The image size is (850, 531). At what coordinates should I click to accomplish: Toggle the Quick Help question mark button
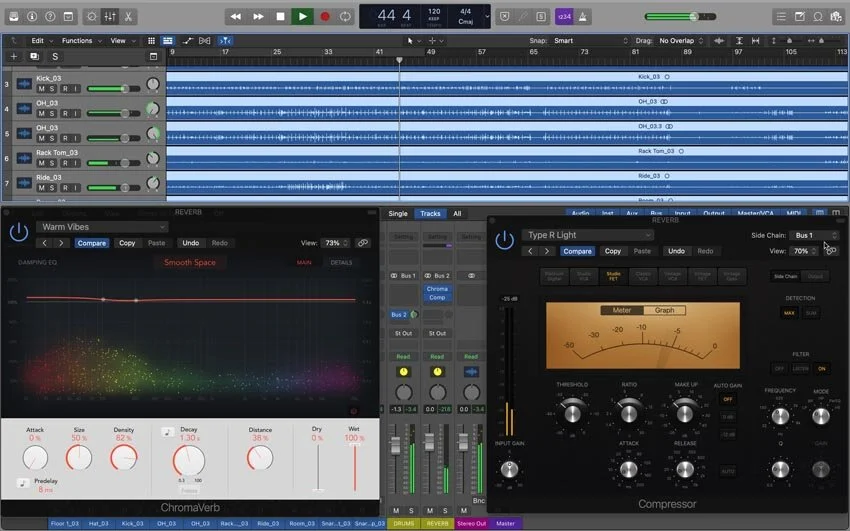pos(50,16)
